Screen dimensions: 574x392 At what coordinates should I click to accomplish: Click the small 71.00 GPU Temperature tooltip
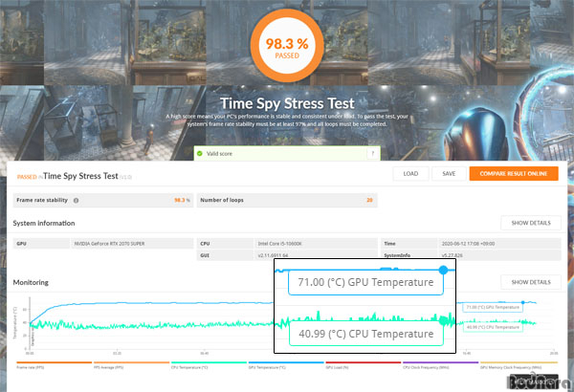493,308
